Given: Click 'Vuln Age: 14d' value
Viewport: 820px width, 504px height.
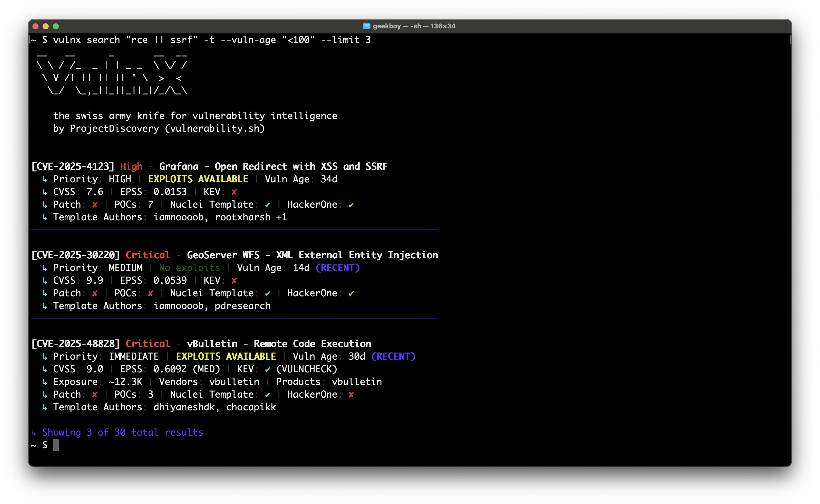Looking at the screenshot, I should pos(273,268).
